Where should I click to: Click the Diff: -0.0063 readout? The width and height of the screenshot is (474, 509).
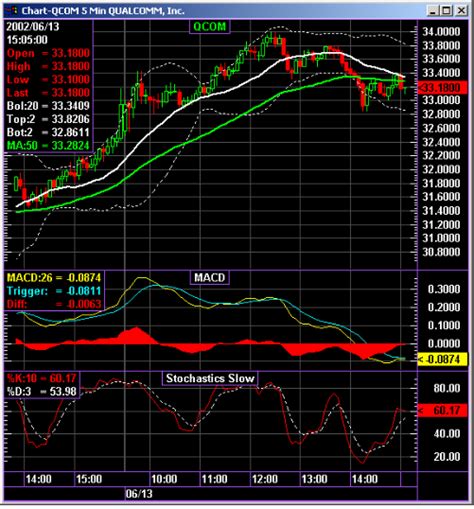(54, 304)
